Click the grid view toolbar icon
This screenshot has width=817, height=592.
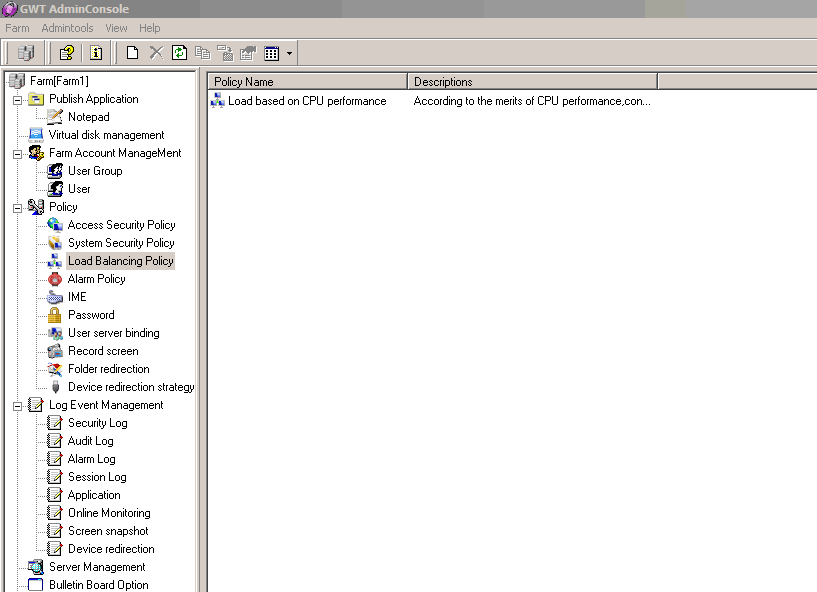(x=271, y=53)
